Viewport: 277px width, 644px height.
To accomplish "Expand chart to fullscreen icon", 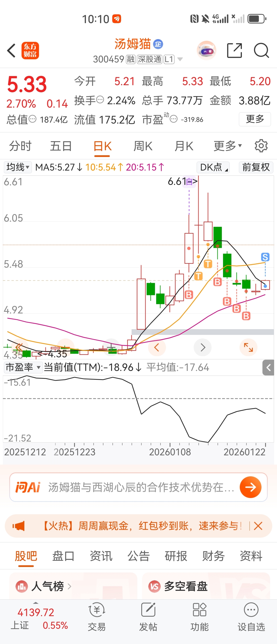I will pyautogui.click(x=249, y=347).
